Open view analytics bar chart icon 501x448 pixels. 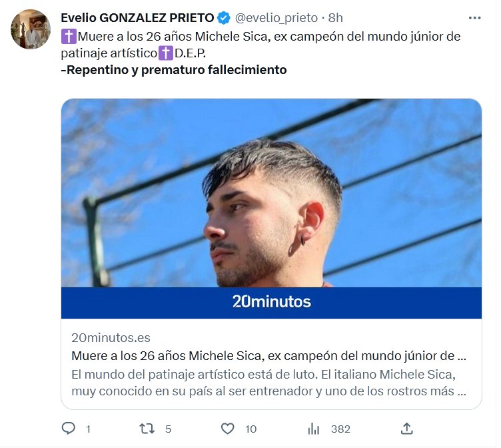[314, 428]
